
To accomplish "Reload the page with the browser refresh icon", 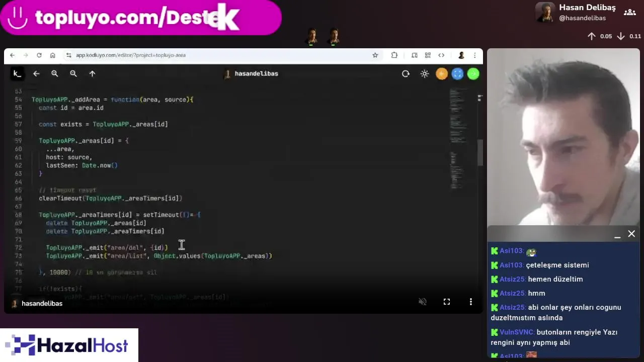I will pos(39,55).
